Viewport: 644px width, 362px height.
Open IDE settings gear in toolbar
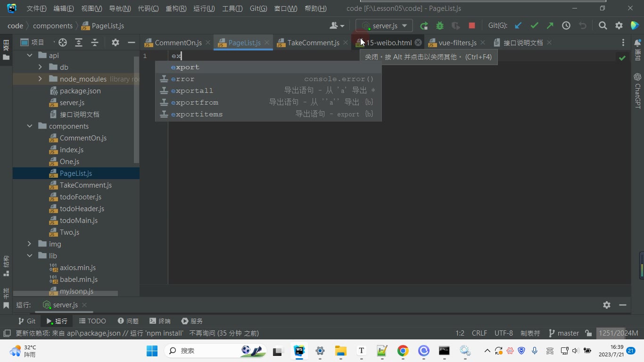pyautogui.click(x=619, y=26)
